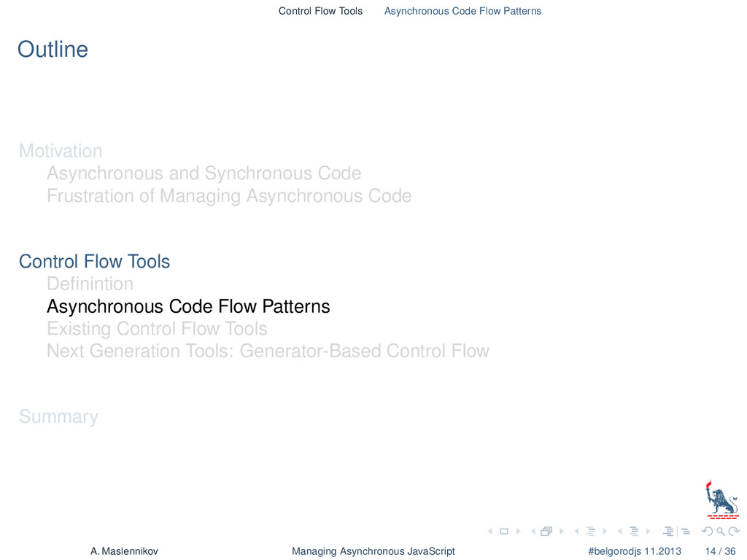Select highlighted Asynchronous Code Flow Patterns outline entry
This screenshot has height=560, width=747.
pos(188,307)
